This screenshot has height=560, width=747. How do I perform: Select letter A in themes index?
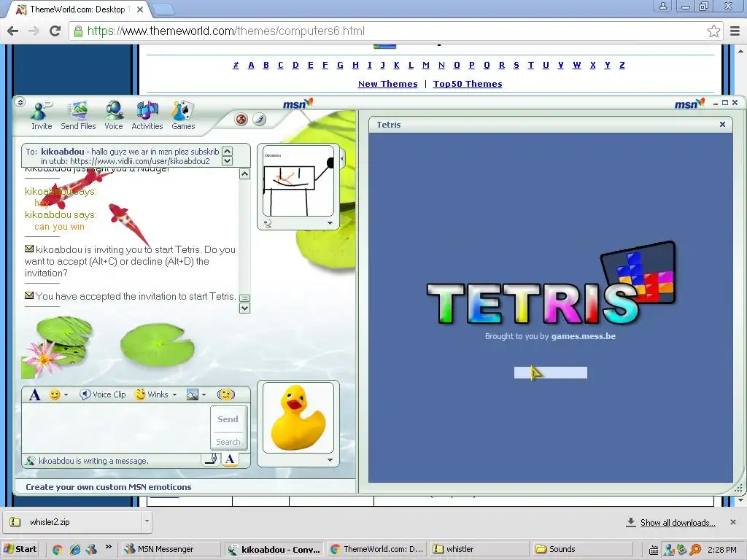(251, 65)
